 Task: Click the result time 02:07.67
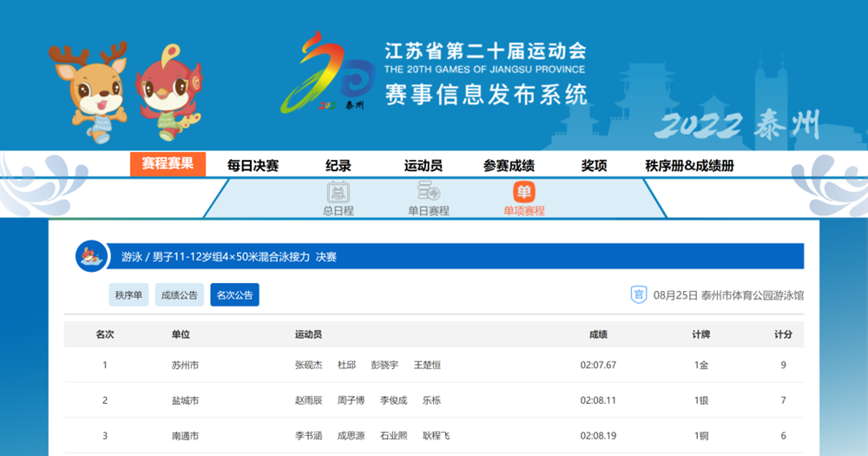pyautogui.click(x=598, y=365)
